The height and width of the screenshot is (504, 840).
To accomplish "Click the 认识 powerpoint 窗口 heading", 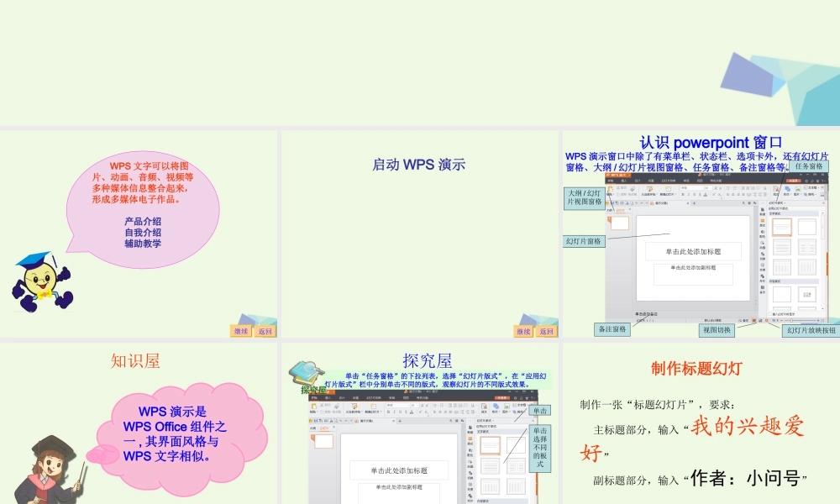I will 711,143.
